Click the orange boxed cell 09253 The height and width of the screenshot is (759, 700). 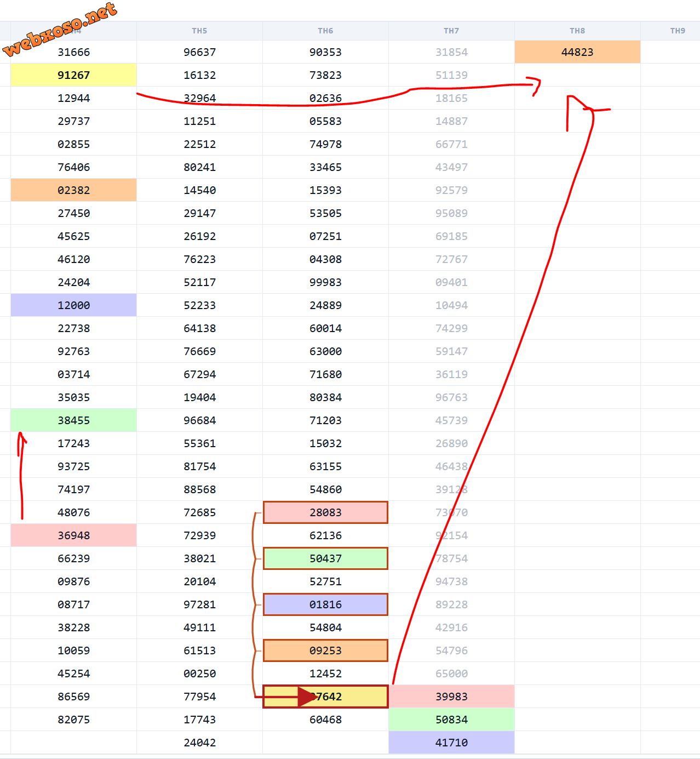coord(325,650)
